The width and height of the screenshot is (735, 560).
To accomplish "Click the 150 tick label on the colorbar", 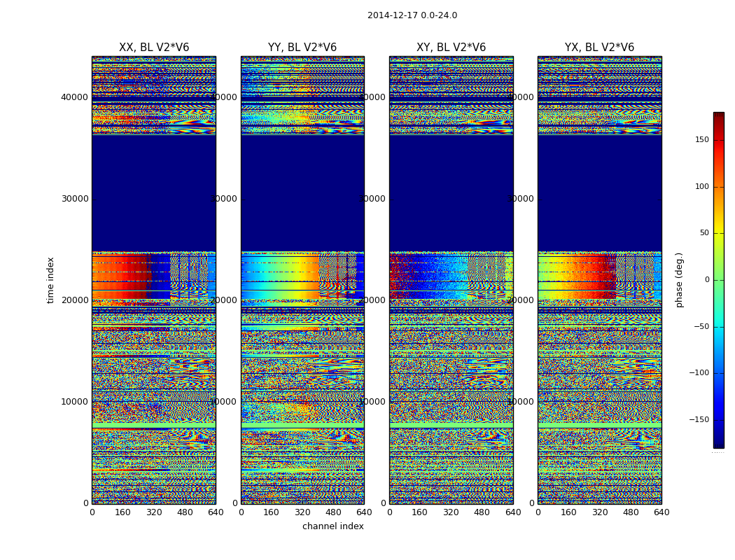I will coord(702,139).
